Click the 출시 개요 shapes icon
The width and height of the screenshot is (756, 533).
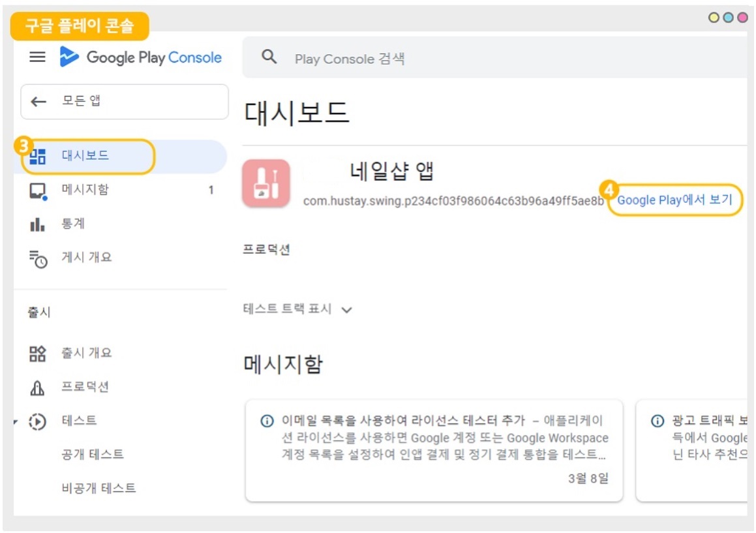click(x=38, y=354)
